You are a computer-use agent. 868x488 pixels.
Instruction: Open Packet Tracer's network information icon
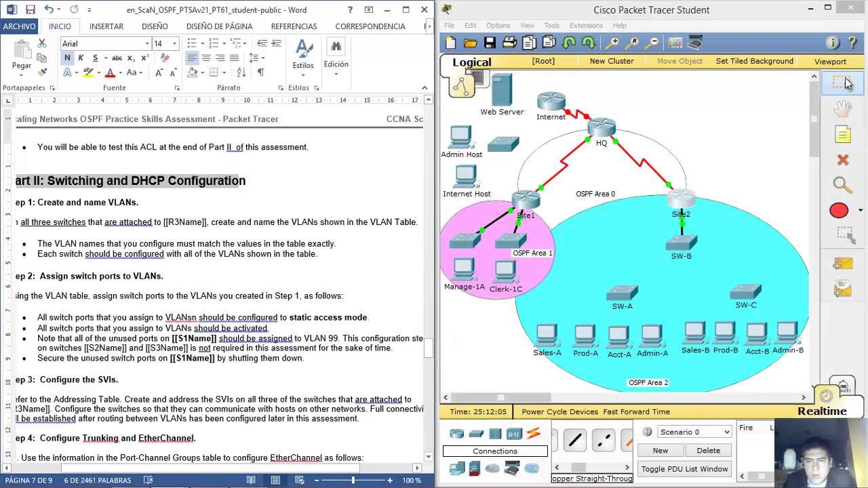pos(833,43)
